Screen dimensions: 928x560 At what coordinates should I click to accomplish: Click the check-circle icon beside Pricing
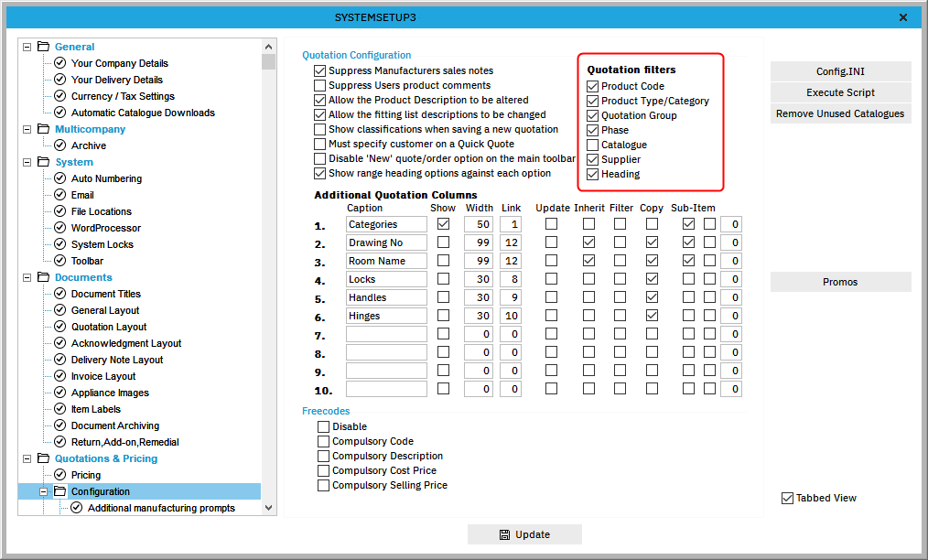click(59, 475)
